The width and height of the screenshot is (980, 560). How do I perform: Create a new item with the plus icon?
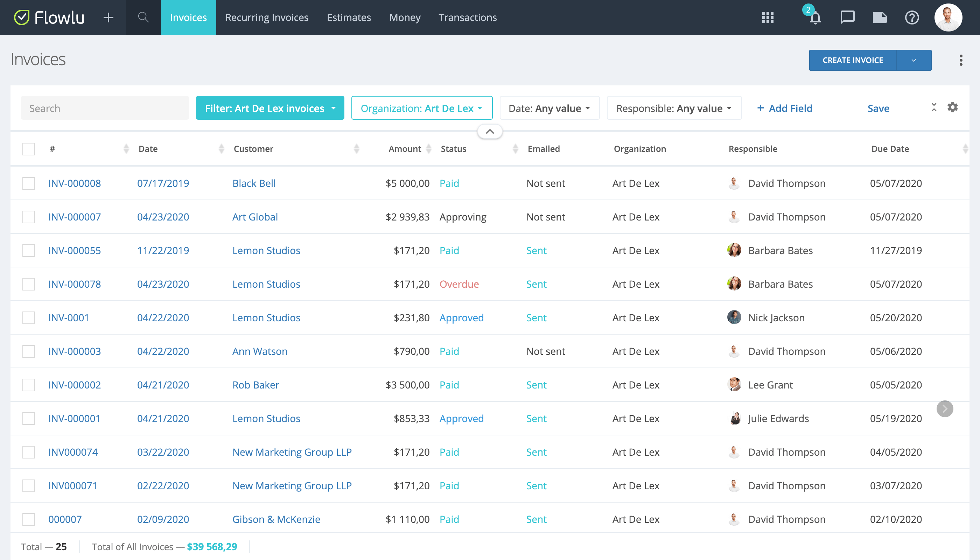point(108,17)
